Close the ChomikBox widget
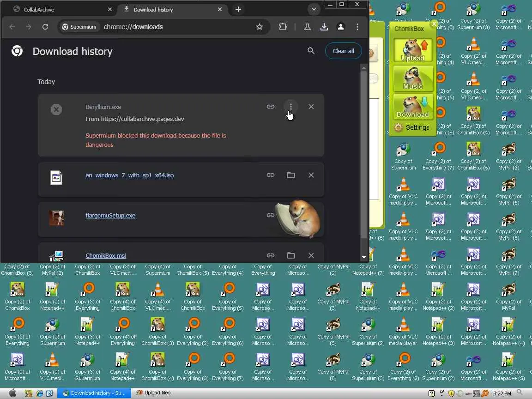 (x=434, y=24)
